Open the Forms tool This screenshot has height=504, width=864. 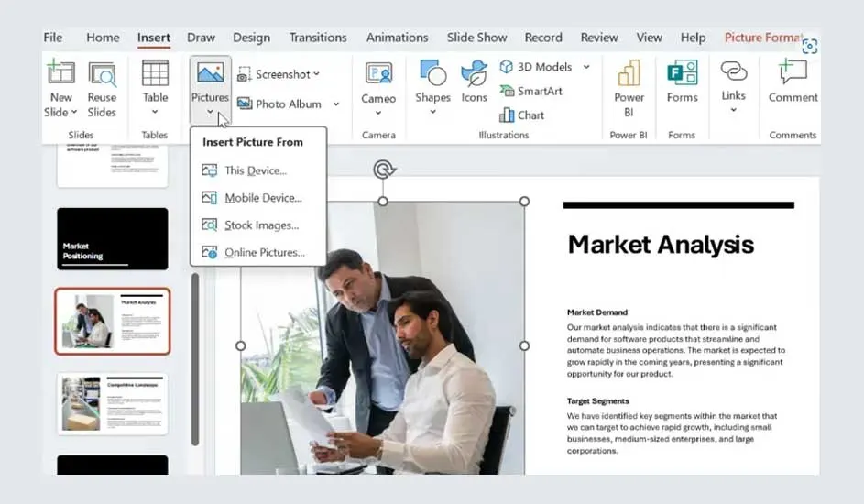tap(682, 74)
